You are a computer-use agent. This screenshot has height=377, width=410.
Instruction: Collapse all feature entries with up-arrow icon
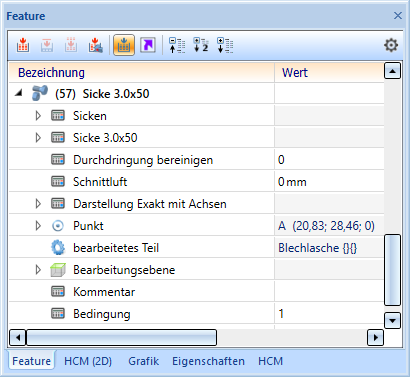pyautogui.click(x=177, y=45)
